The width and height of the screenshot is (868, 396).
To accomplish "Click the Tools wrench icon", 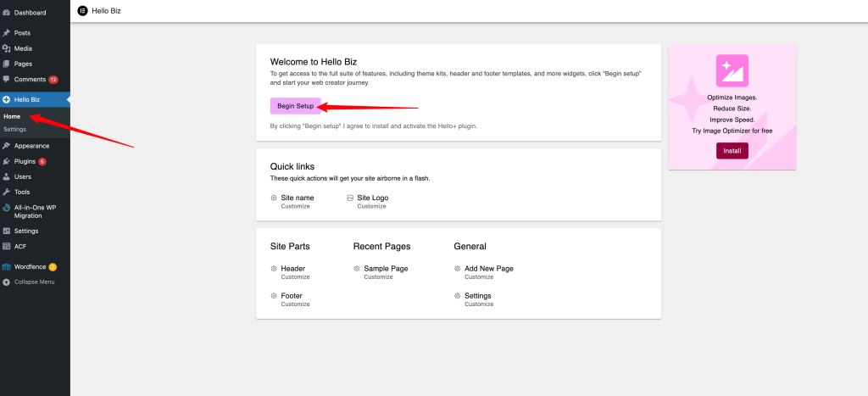I will click(6, 192).
